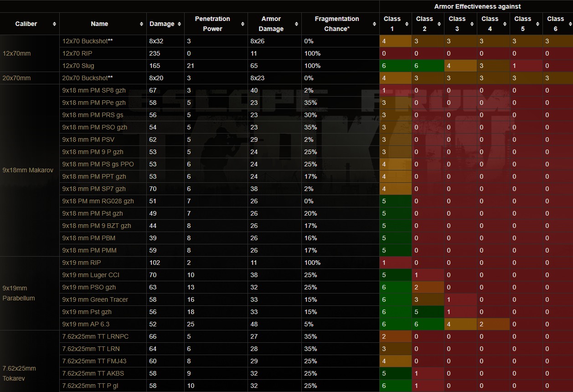
Task: Sort by Class 4 using its arrow icon
Action: pyautogui.click(x=505, y=24)
